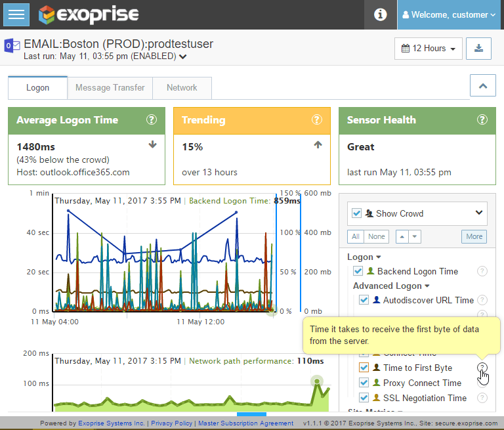Image resolution: width=504 pixels, height=430 pixels.
Task: Uncheck the Backend Logon Time checkbox
Action: tap(358, 271)
